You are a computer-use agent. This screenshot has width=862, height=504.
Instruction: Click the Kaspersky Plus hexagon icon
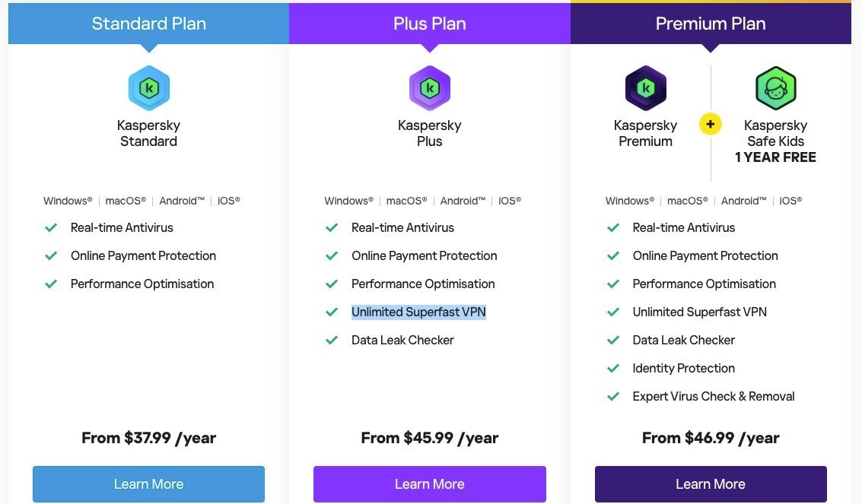click(429, 88)
